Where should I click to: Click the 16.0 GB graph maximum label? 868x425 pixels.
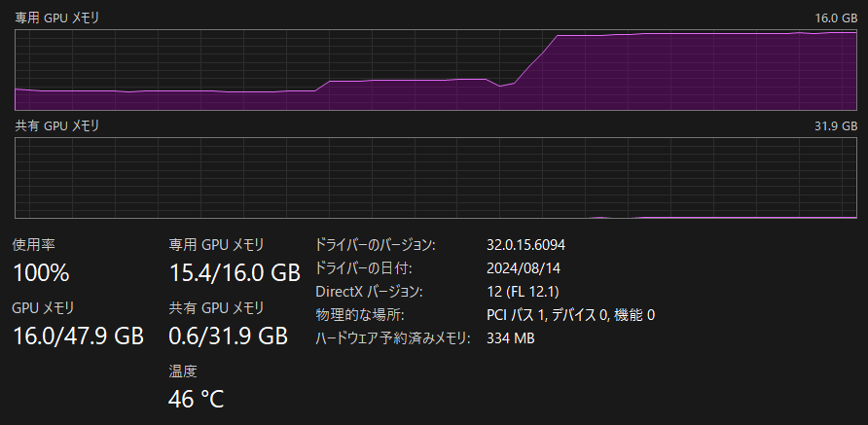837,18
